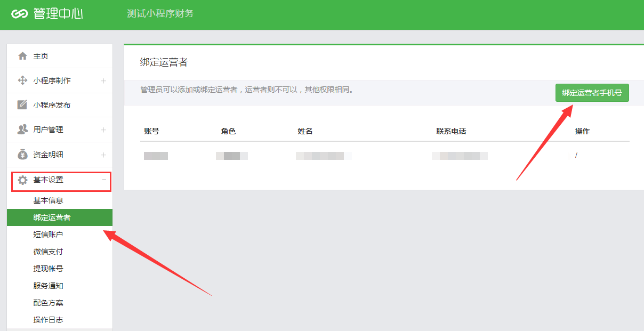View 操作日志 from the sidebar
Image resolution: width=644 pixels, height=331 pixels.
[48, 320]
